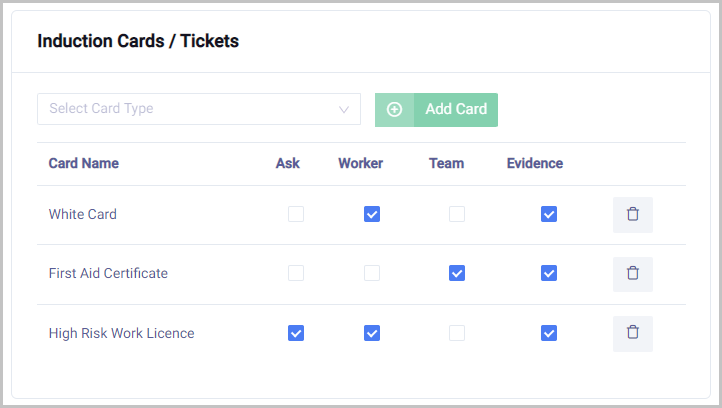Uncheck Evidence for High Risk Work Licence
The width and height of the screenshot is (722, 408).
549,333
